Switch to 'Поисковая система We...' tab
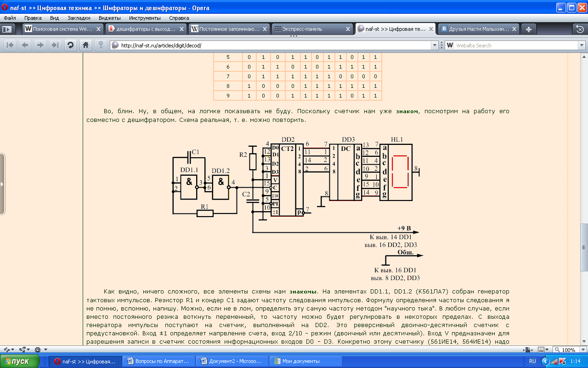 (63, 29)
